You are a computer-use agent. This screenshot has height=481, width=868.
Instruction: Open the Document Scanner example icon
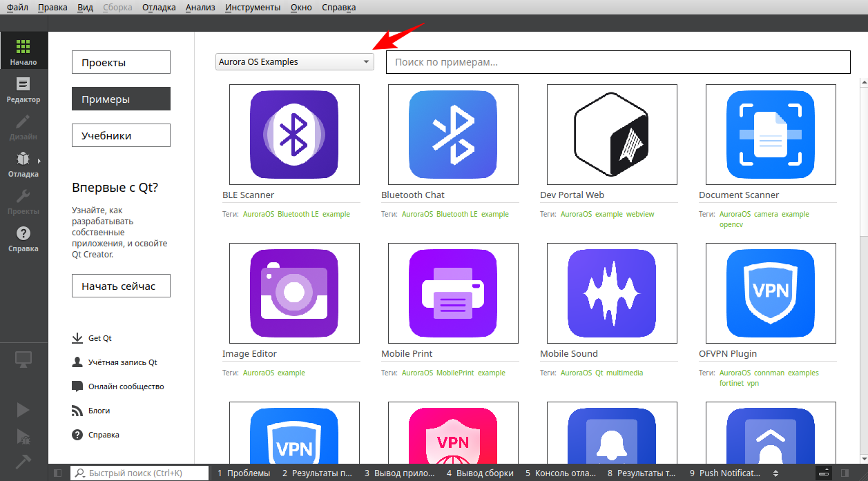click(771, 135)
